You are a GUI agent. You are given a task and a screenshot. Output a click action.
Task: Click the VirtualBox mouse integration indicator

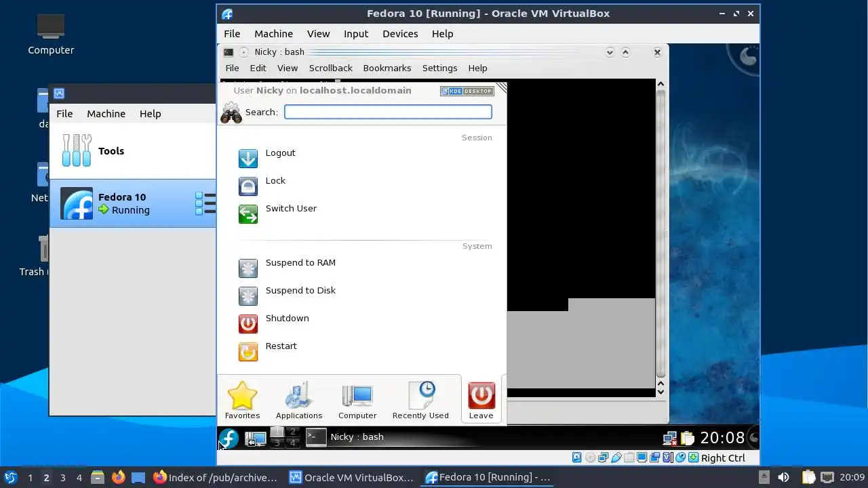click(680, 457)
